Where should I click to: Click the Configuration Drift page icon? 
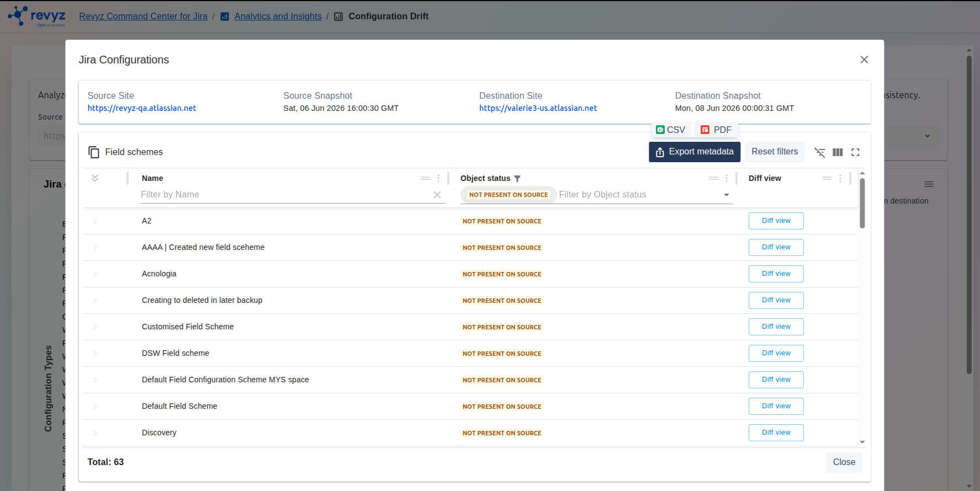(x=338, y=17)
